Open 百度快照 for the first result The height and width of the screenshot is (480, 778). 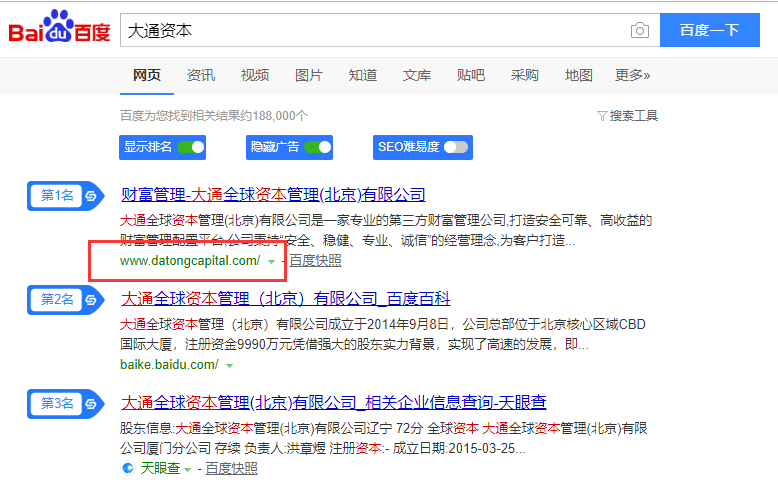316,261
